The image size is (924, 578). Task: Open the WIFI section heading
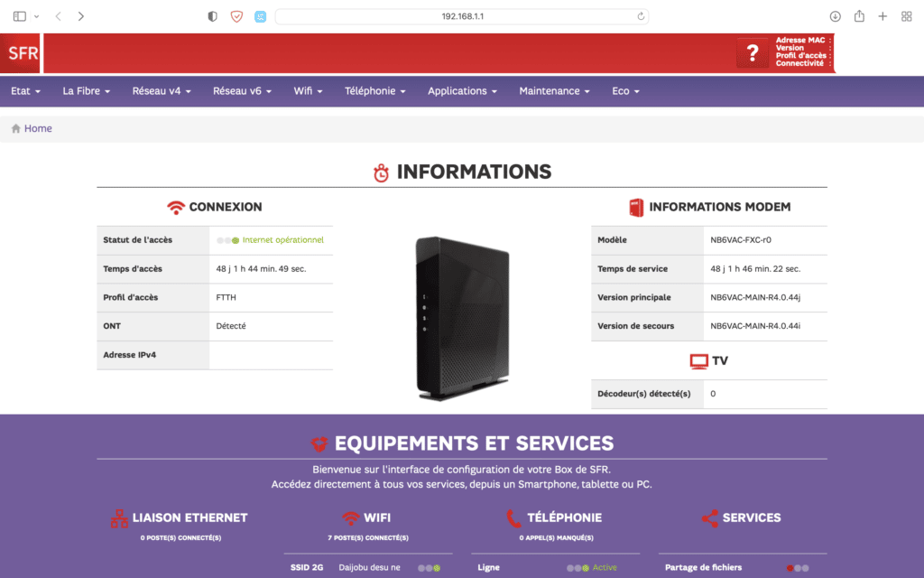(x=377, y=517)
